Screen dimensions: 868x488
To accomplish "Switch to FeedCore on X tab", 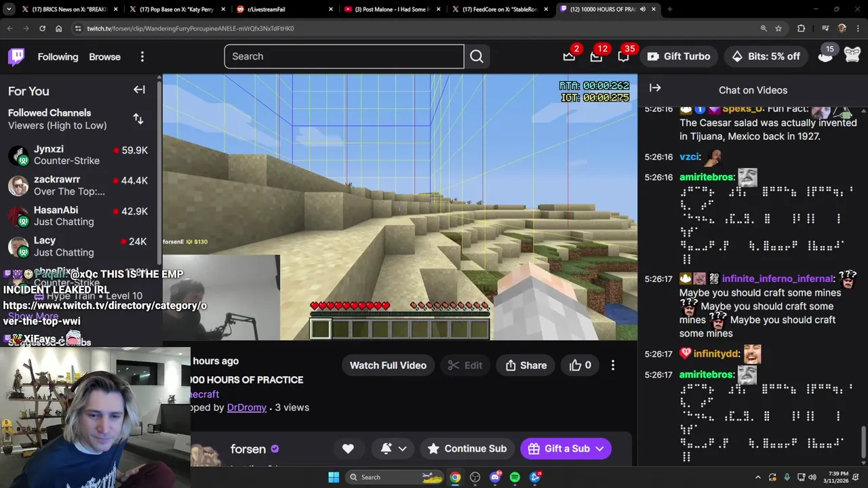I will [500, 9].
